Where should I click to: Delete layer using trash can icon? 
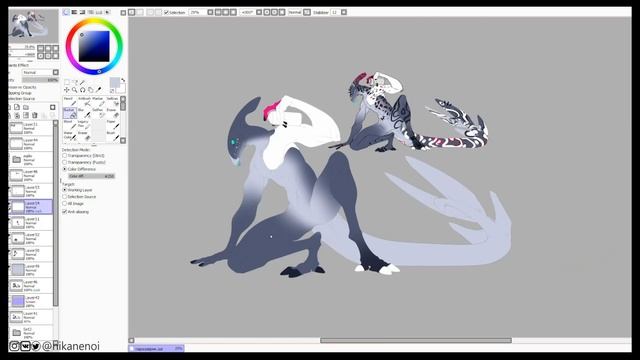click(34, 116)
